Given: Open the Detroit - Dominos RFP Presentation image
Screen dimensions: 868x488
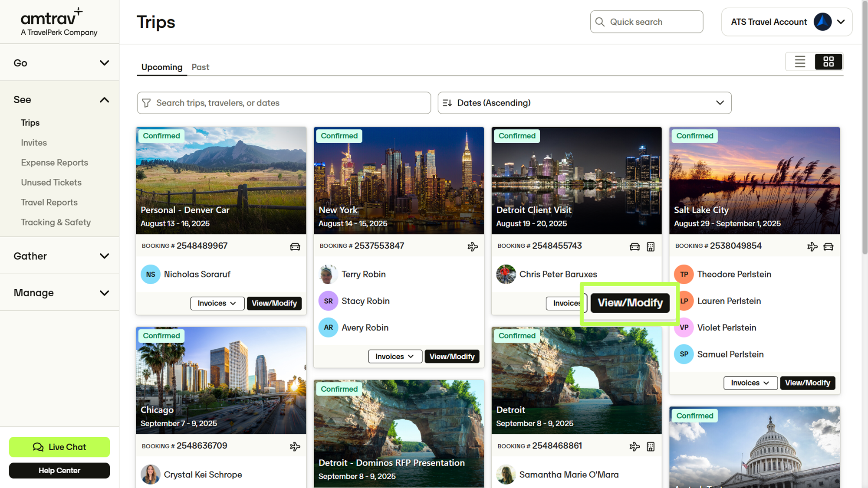Looking at the screenshot, I should tap(399, 434).
